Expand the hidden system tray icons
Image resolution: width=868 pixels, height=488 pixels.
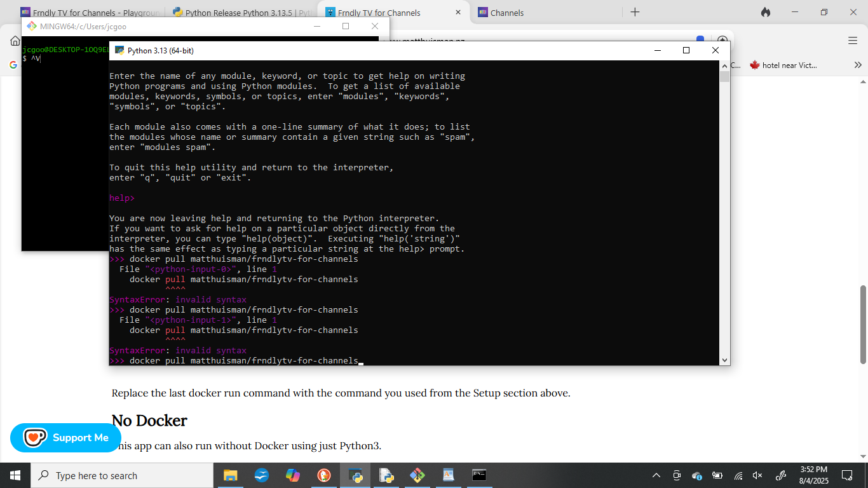coord(656,475)
